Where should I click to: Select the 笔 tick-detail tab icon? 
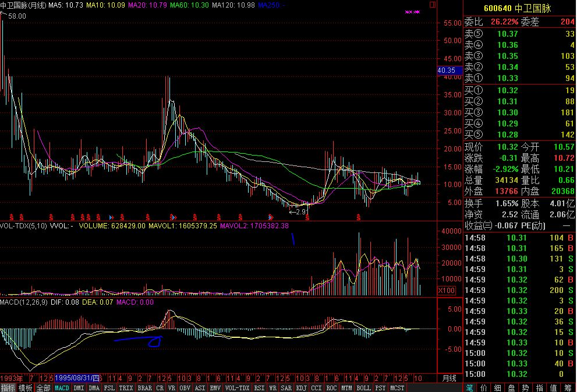(x=470, y=387)
